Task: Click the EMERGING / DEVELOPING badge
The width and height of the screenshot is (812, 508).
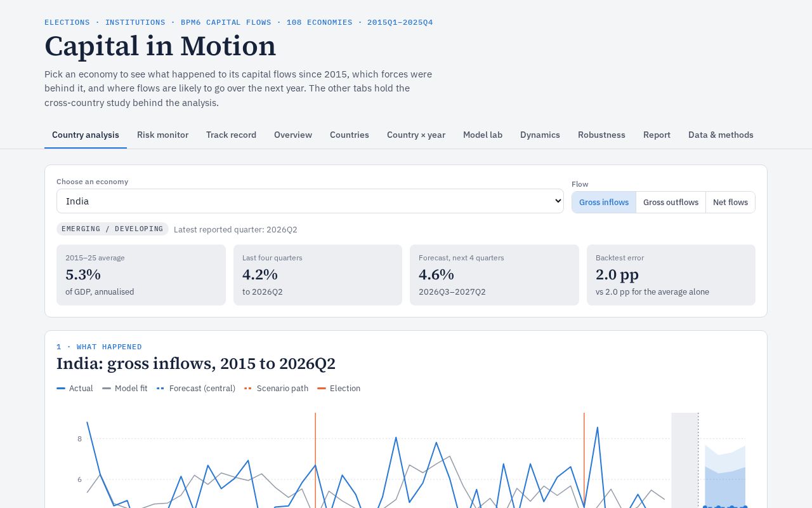Action: (x=112, y=229)
